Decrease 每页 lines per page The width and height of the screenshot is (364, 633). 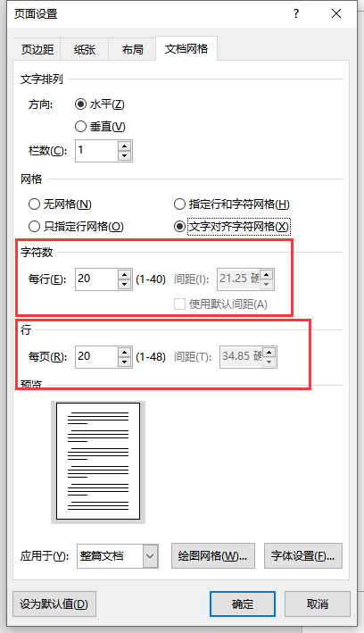click(x=125, y=362)
